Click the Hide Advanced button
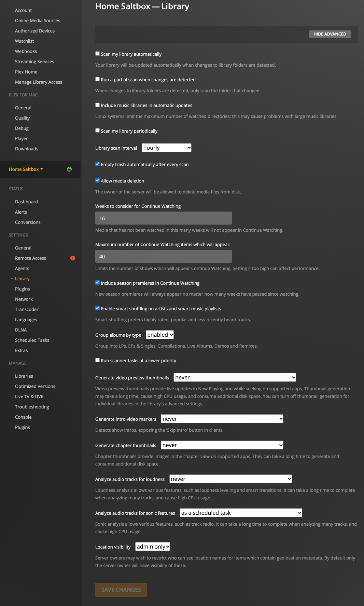The height and width of the screenshot is (606, 364). tap(330, 34)
